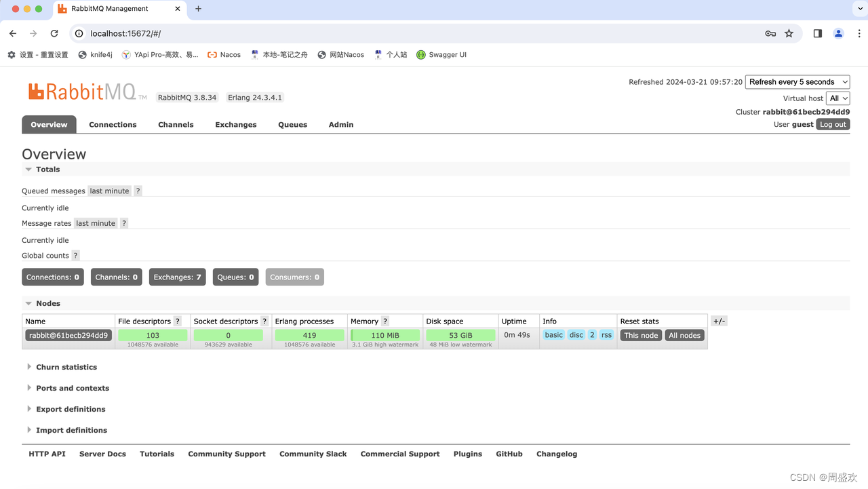Image resolution: width=868 pixels, height=489 pixels.
Task: Click help icon next to Global counts
Action: tap(76, 256)
